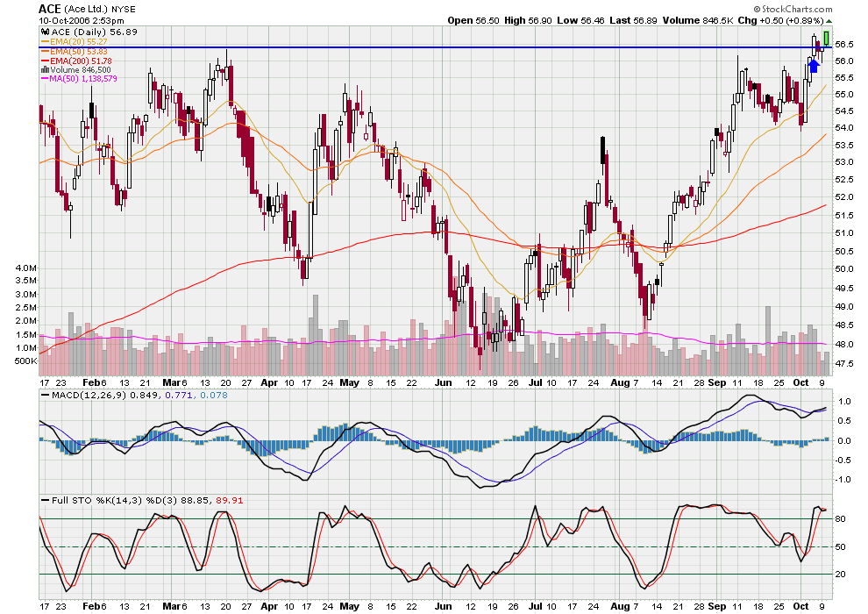Click the 53.5 price axis label
This screenshot has height=614, width=868.
[844, 146]
